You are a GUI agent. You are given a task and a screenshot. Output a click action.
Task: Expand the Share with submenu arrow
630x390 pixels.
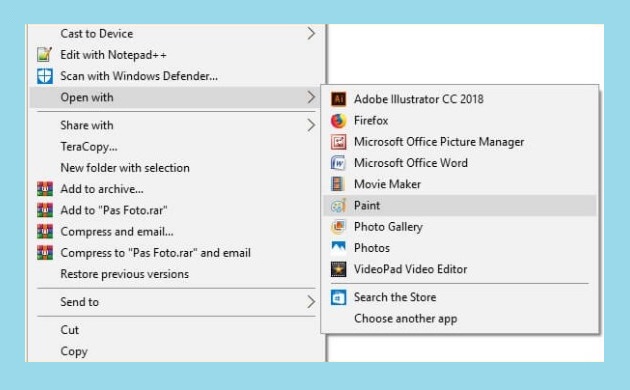[311, 125]
